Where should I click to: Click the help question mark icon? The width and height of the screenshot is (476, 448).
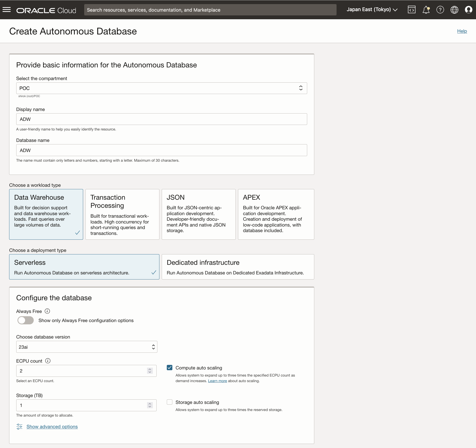point(440,10)
